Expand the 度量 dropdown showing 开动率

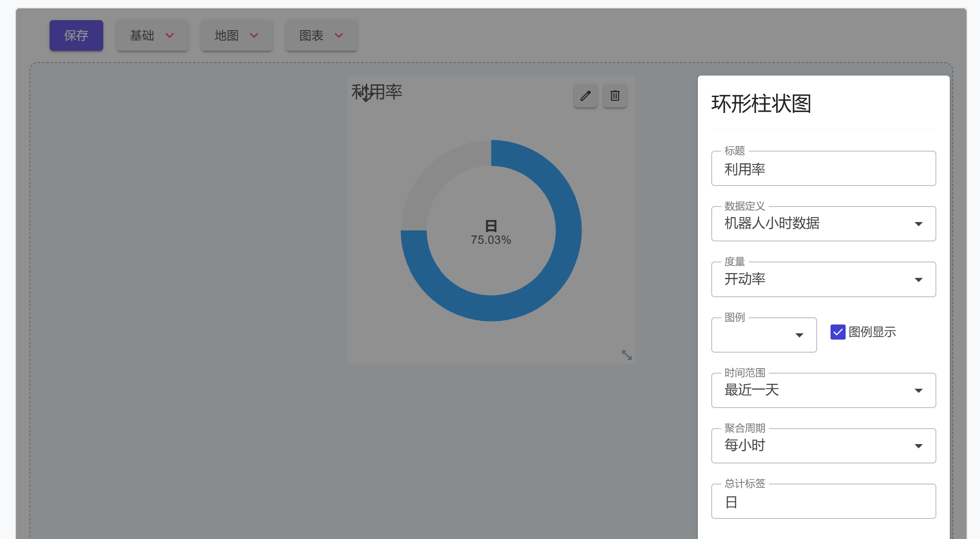(823, 280)
